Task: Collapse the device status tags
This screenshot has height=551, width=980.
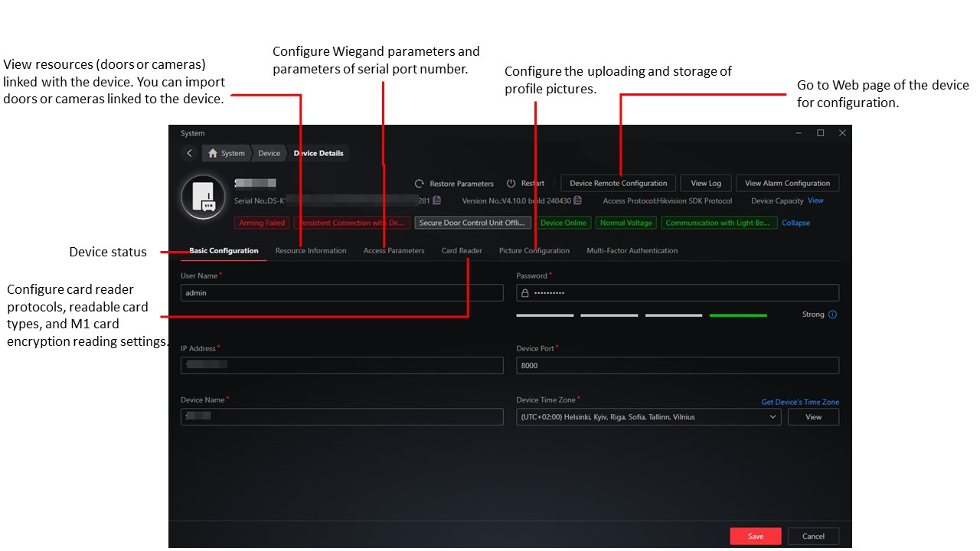Action: tap(795, 223)
